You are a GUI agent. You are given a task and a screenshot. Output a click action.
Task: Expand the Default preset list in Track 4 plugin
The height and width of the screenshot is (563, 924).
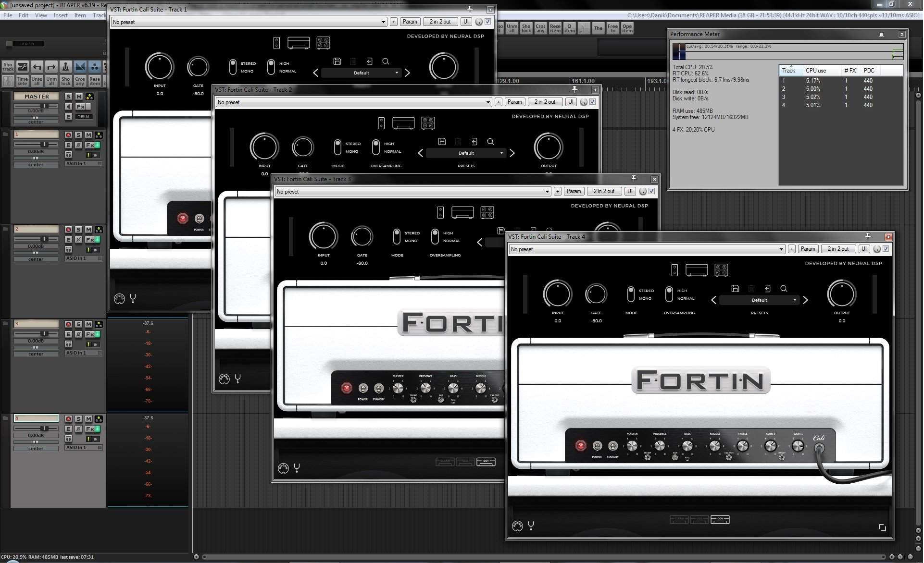pos(760,300)
